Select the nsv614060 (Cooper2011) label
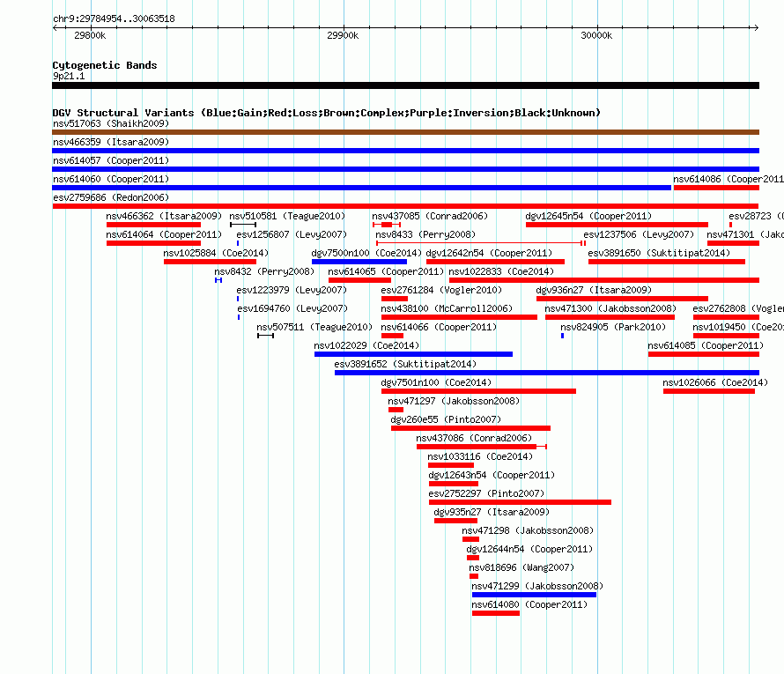784x674 pixels. coord(111,179)
